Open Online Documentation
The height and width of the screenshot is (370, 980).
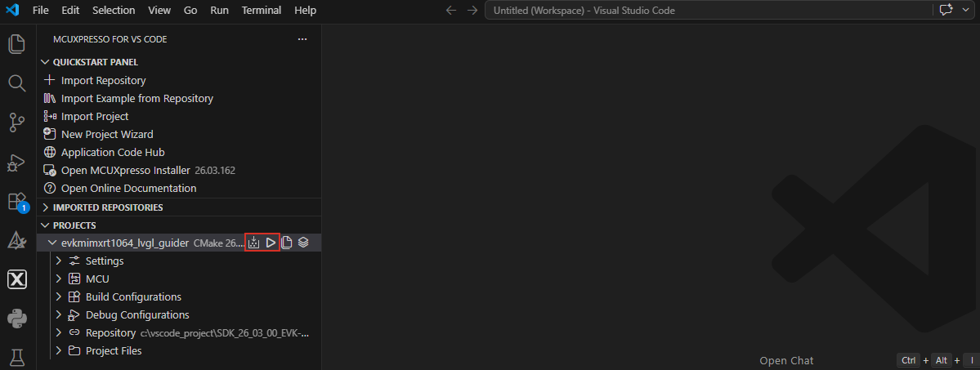129,188
